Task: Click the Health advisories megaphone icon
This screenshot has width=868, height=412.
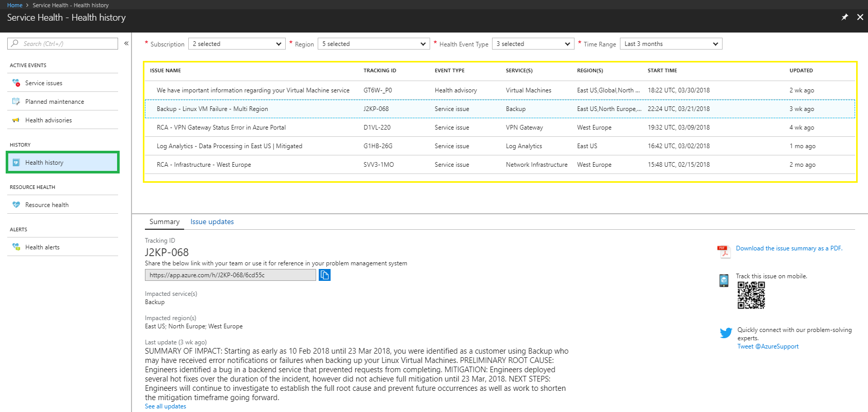Action: [x=16, y=120]
